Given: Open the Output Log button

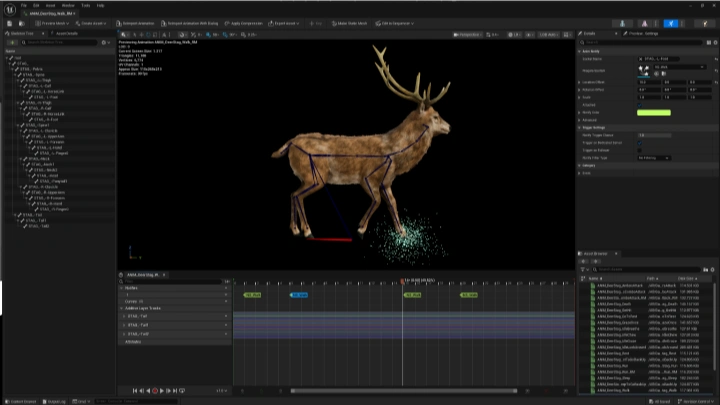Looking at the screenshot, I should click(54, 401).
